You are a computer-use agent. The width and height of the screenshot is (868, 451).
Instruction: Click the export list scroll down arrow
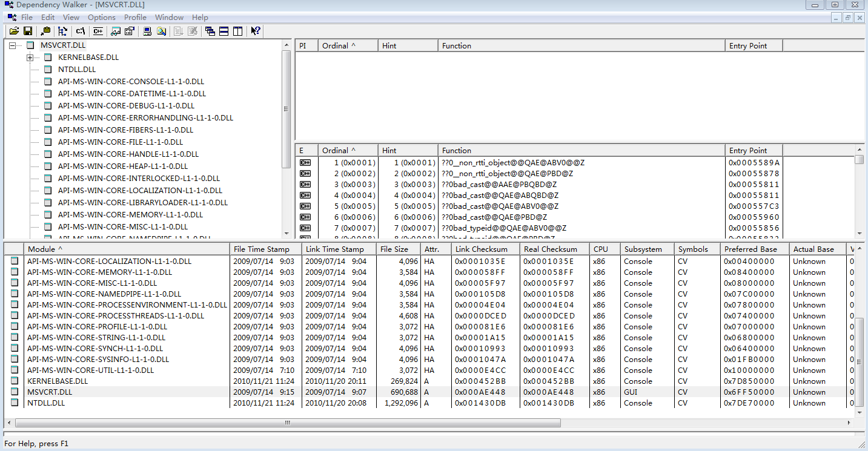coord(859,234)
